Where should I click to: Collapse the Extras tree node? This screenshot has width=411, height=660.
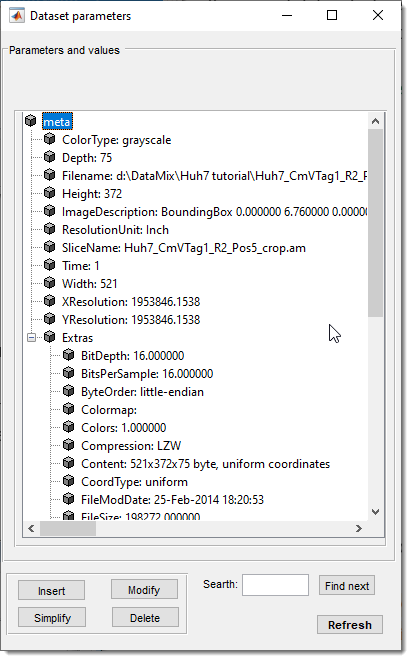[31, 338]
